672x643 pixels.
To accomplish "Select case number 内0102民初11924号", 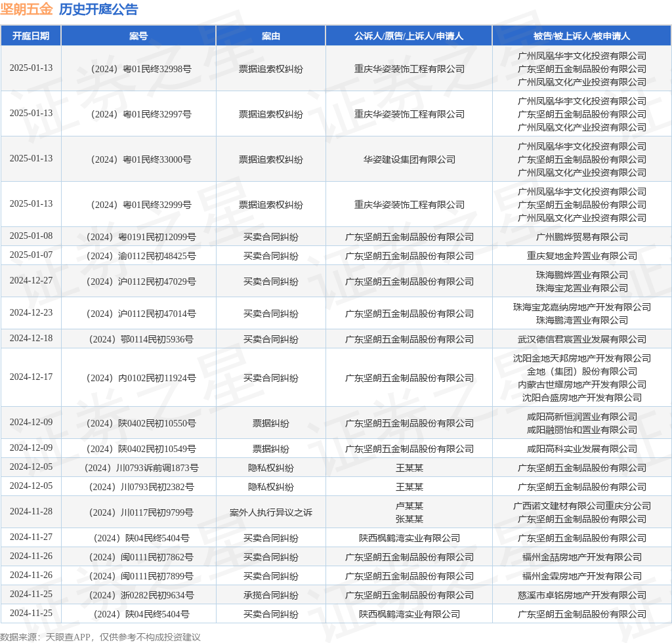I will coord(141,378).
